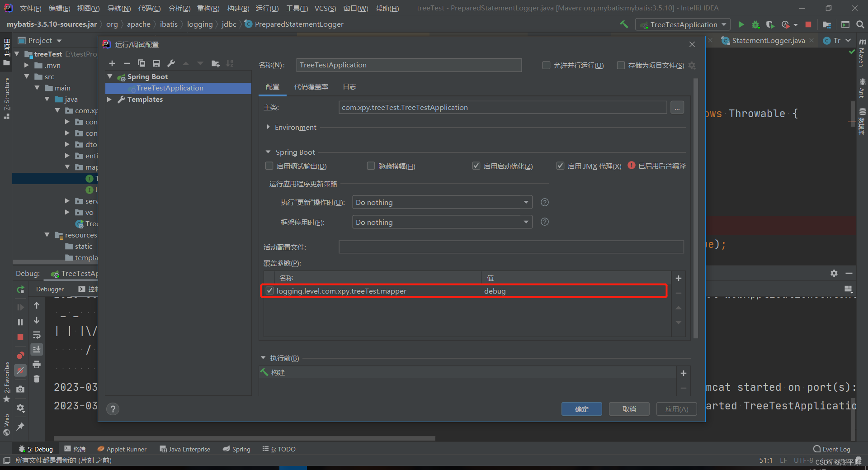Enable debug output checkbox
The image size is (868, 470).
click(269, 166)
